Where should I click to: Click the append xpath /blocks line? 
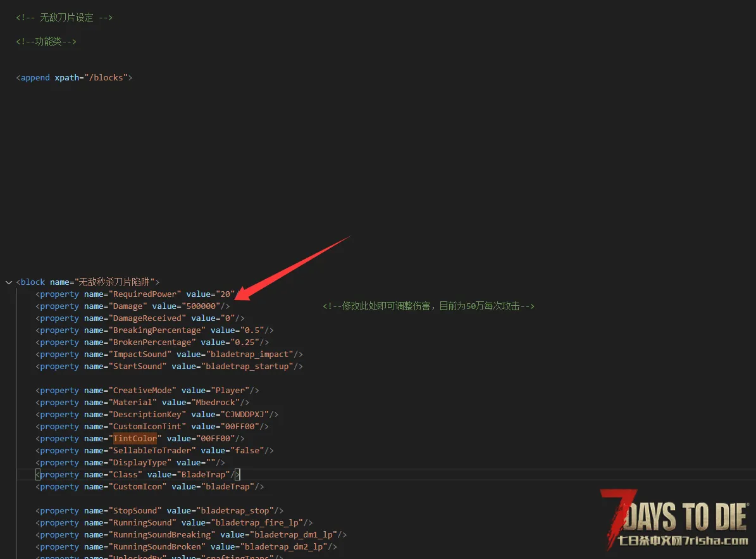[74, 78]
